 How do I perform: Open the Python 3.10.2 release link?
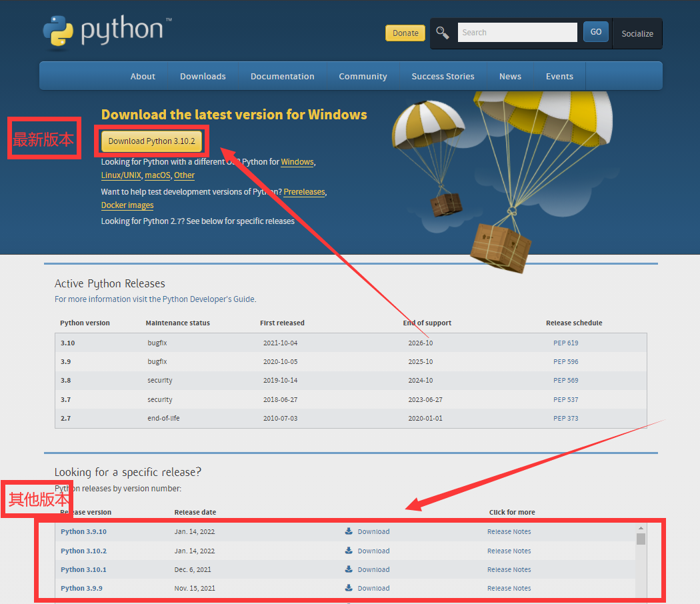tap(83, 551)
